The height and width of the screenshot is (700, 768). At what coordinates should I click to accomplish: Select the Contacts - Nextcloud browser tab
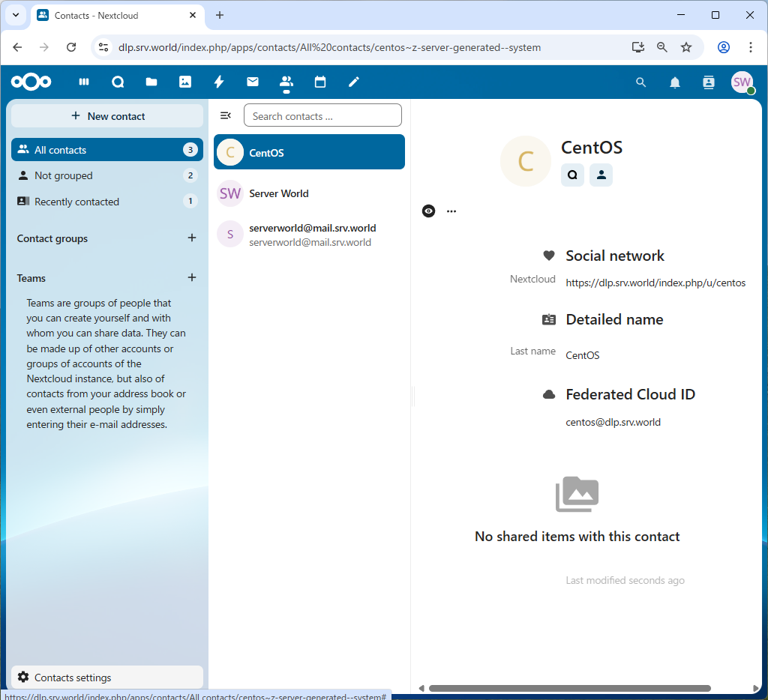[x=118, y=15]
